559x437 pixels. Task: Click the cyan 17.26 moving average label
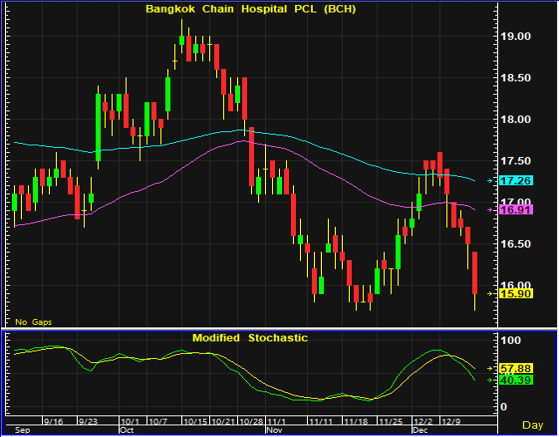pyautogui.click(x=516, y=181)
